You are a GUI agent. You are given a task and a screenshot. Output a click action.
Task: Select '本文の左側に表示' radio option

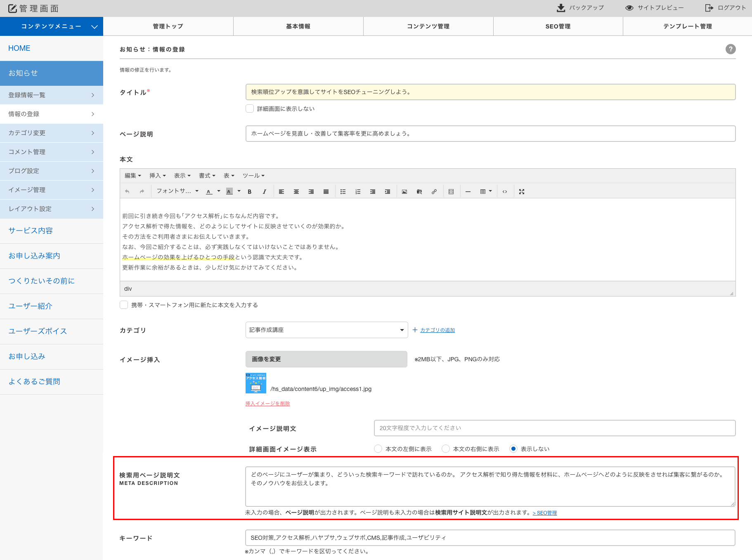378,449
